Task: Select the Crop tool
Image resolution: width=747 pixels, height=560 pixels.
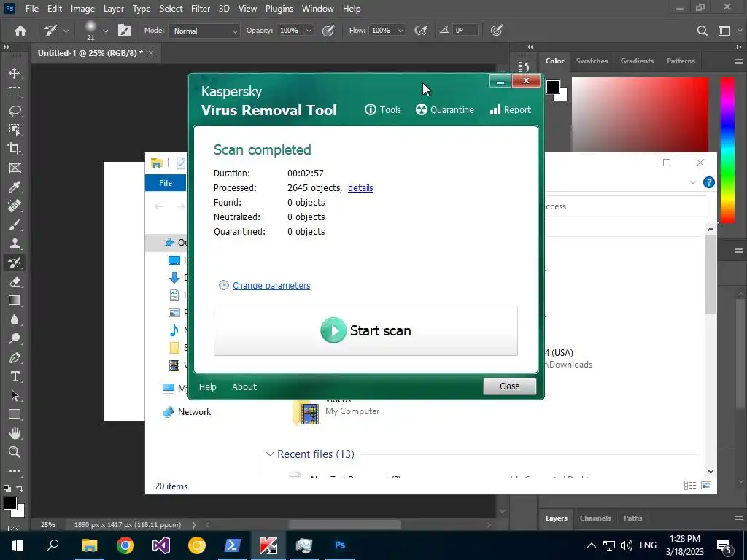Action: tap(15, 149)
